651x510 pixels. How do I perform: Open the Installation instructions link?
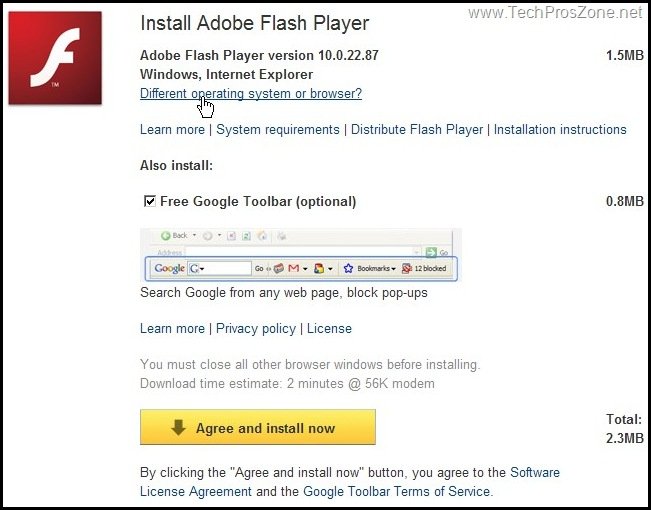click(x=560, y=130)
